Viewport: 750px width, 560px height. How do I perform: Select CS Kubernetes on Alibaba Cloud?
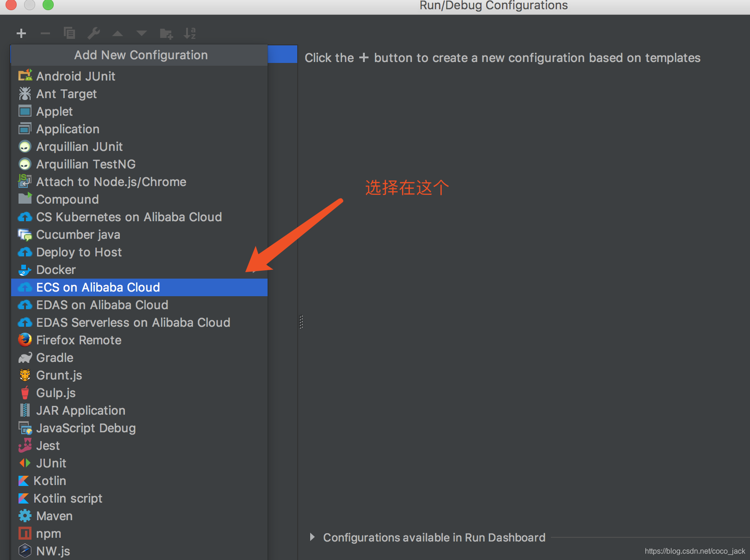coord(139,217)
